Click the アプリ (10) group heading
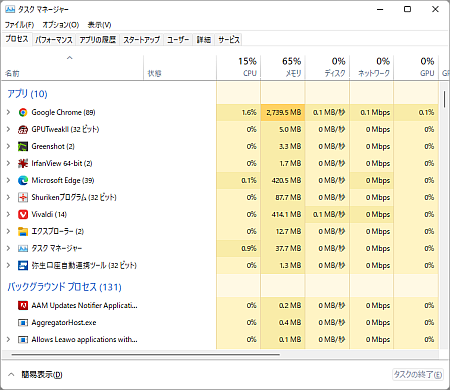Image resolution: width=450 pixels, height=390 pixels. click(x=27, y=94)
